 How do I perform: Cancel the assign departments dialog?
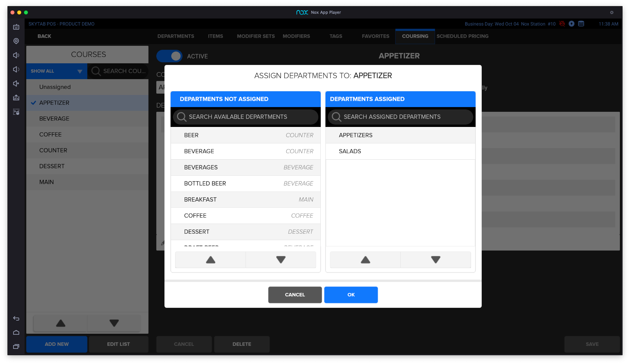(x=295, y=295)
